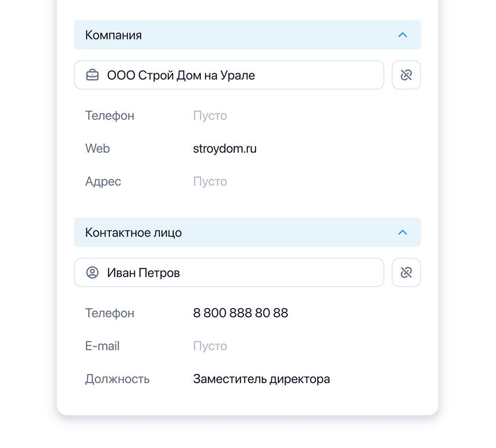Unlink company ООО Строй Дом на Урале
This screenshot has height=448, width=496.
pos(406,75)
